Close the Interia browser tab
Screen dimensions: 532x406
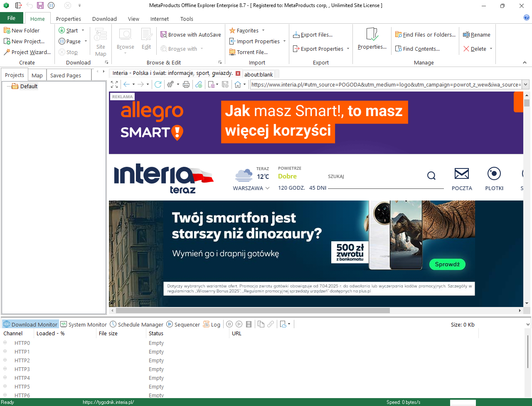coord(238,73)
